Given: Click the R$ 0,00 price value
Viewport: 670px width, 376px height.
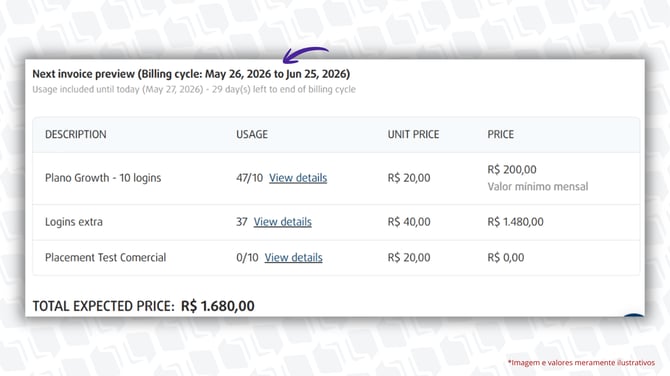Looking at the screenshot, I should click(506, 257).
